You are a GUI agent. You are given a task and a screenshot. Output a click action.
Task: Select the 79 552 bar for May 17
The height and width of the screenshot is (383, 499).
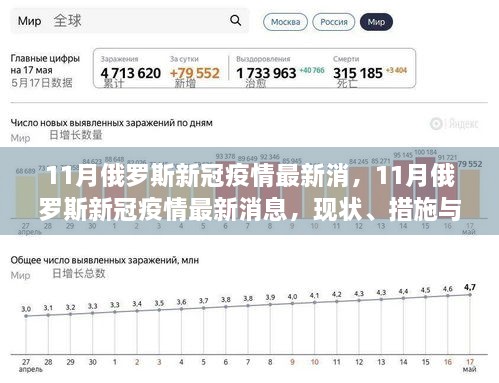click(470, 194)
